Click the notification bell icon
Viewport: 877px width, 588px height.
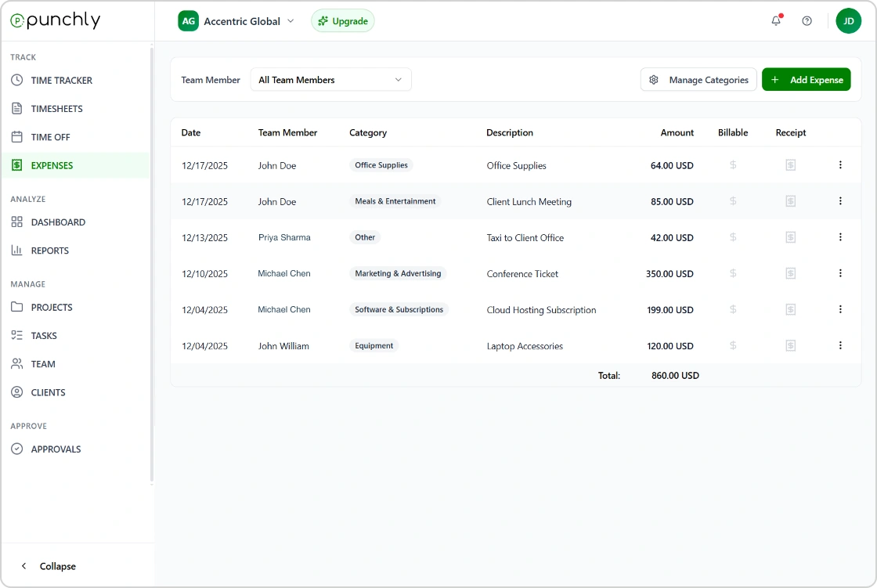click(x=776, y=21)
